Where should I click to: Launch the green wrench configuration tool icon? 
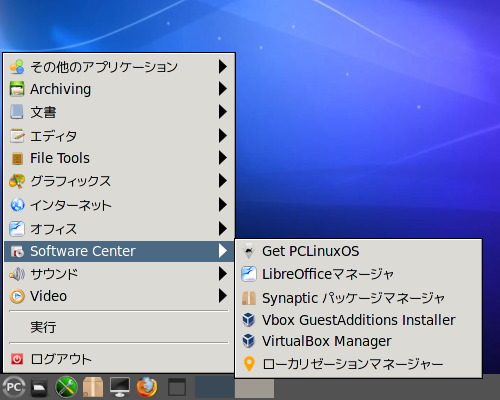click(66, 387)
